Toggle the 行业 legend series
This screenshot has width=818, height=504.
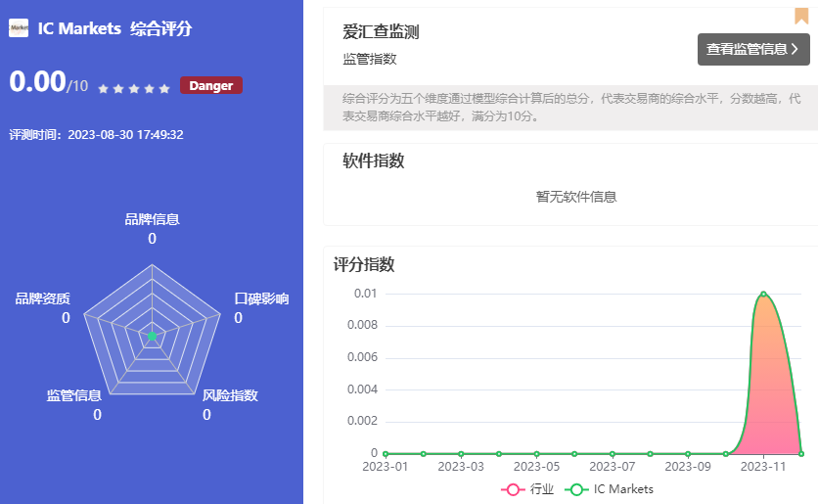pyautogui.click(x=526, y=488)
